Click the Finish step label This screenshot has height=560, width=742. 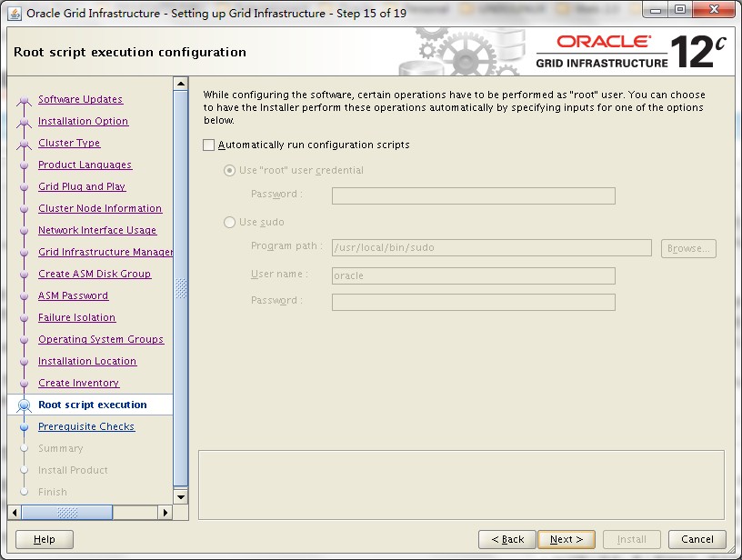pos(53,492)
